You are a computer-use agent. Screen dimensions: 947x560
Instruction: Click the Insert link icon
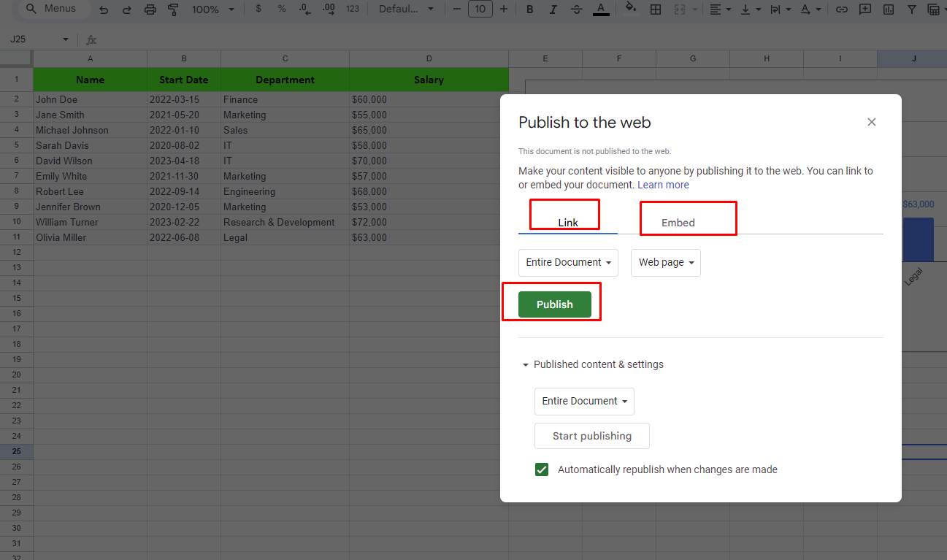(x=841, y=9)
